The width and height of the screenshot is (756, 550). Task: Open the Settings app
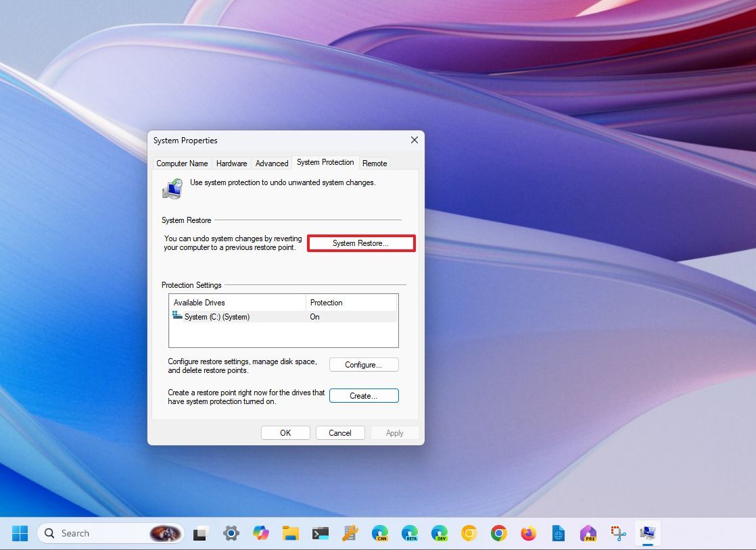[x=231, y=533]
